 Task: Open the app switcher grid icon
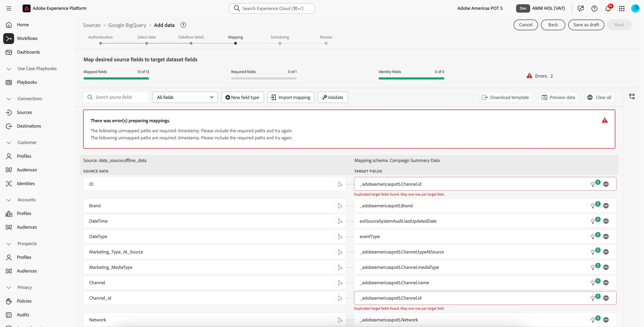(x=622, y=8)
